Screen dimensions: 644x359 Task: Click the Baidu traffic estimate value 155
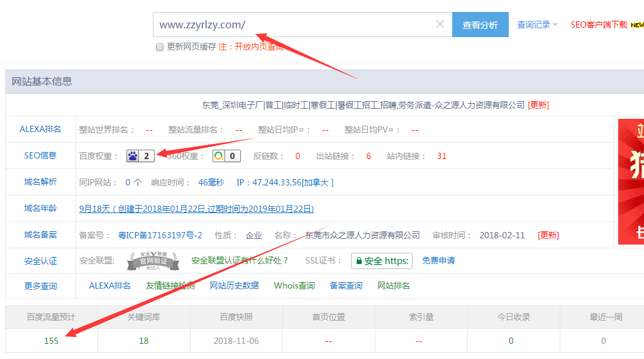coord(51,341)
